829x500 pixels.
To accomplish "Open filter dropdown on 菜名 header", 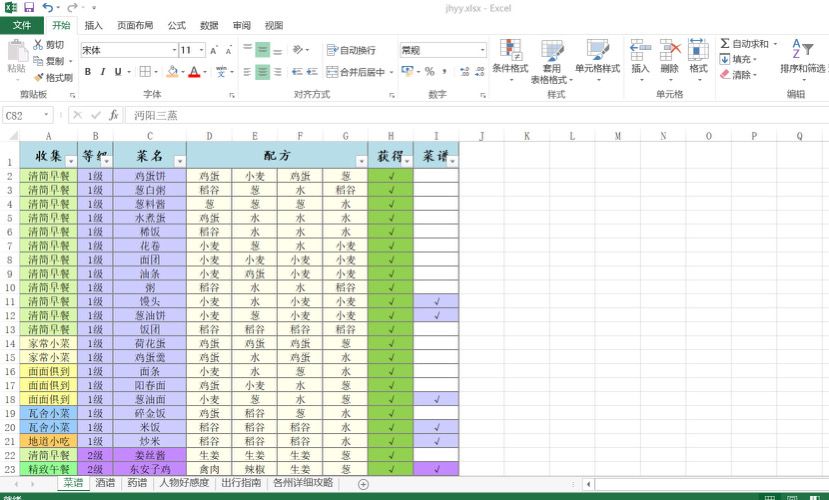I will click(x=180, y=161).
